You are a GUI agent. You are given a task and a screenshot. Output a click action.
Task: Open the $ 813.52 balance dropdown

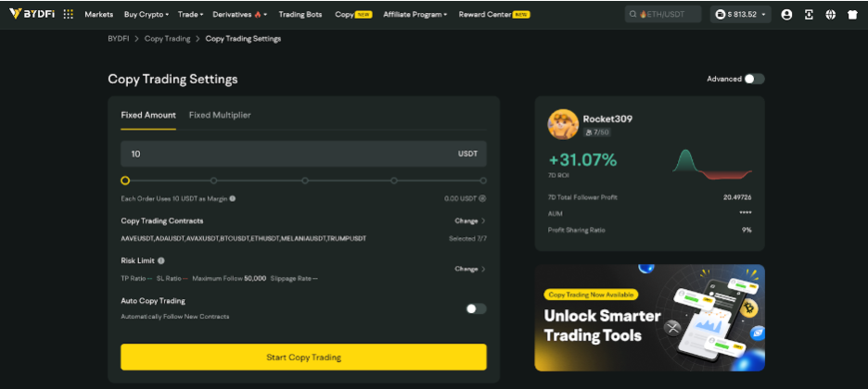pos(741,15)
